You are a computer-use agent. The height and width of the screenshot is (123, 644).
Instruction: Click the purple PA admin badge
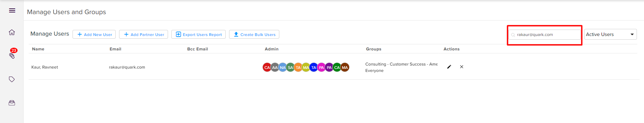329,67
